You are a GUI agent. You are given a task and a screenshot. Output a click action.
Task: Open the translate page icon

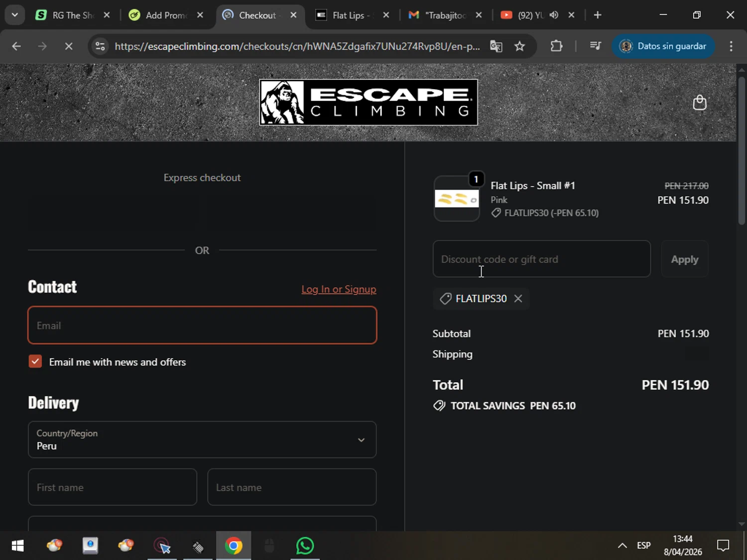tap(496, 46)
